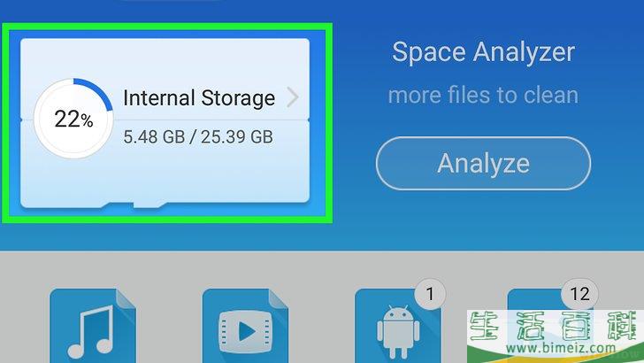Tap the play symbol on video icon
Screen dimensions: 644x363
point(246,331)
